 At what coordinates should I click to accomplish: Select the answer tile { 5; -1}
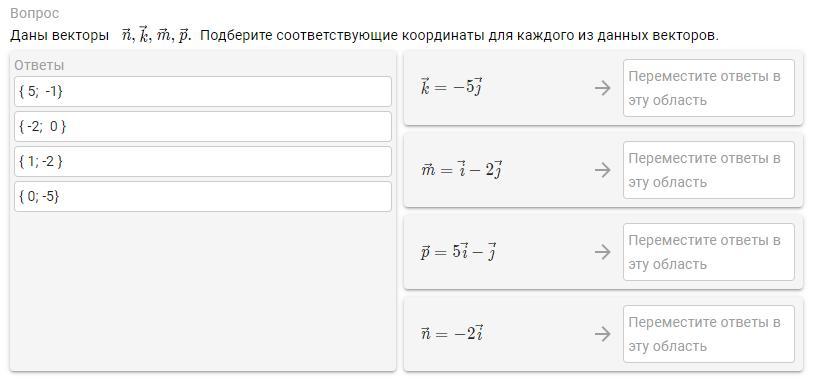tap(203, 92)
